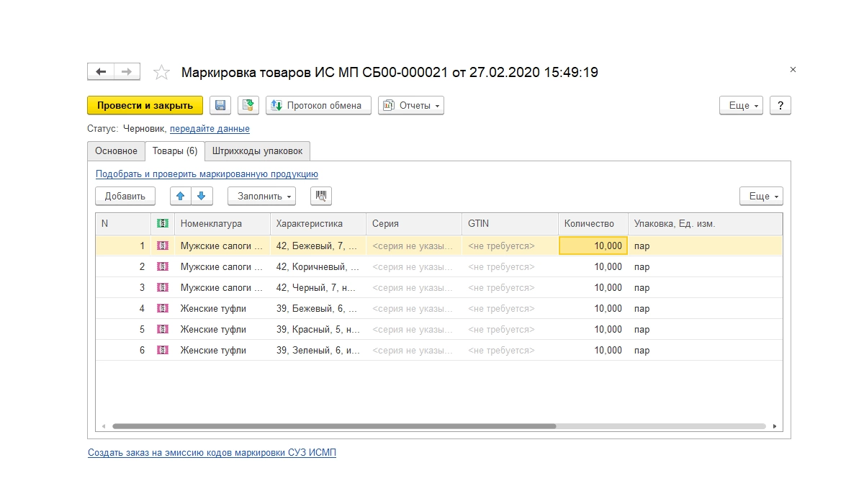
Task: Click the horizontal scrollbar thumb
Action: click(334, 426)
